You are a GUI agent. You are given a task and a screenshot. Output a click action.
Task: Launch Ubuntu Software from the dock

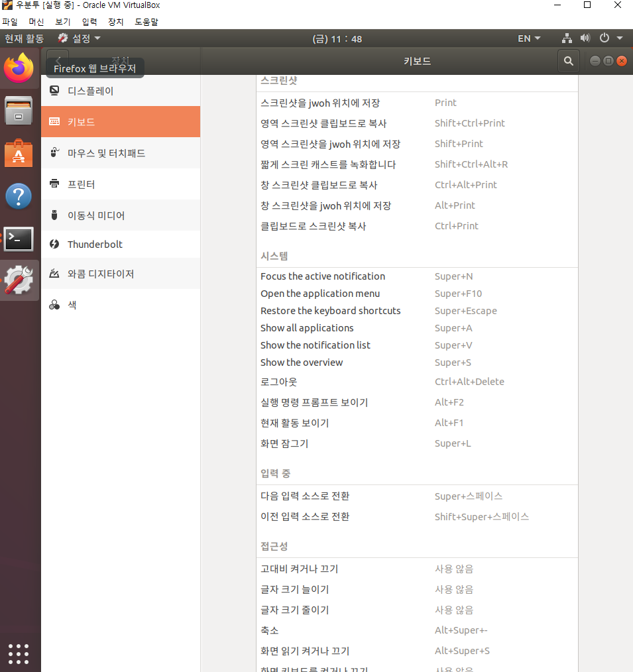point(19,153)
